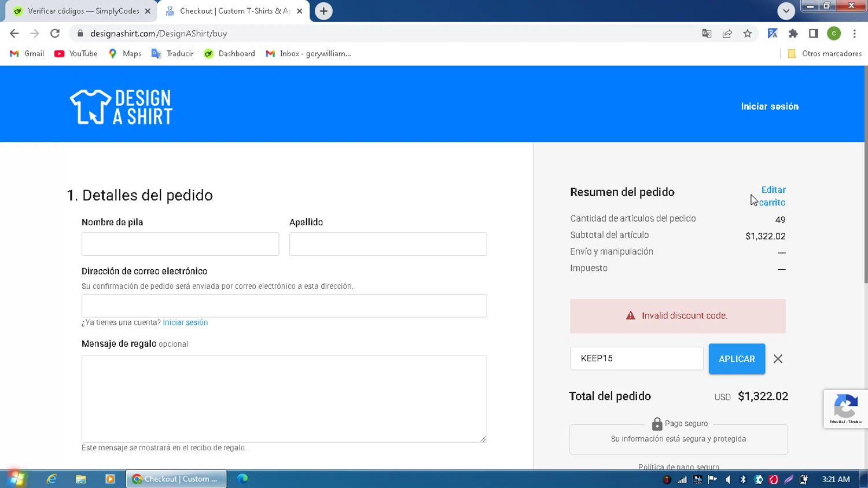Click the Invalid discount code alert

[678, 316]
